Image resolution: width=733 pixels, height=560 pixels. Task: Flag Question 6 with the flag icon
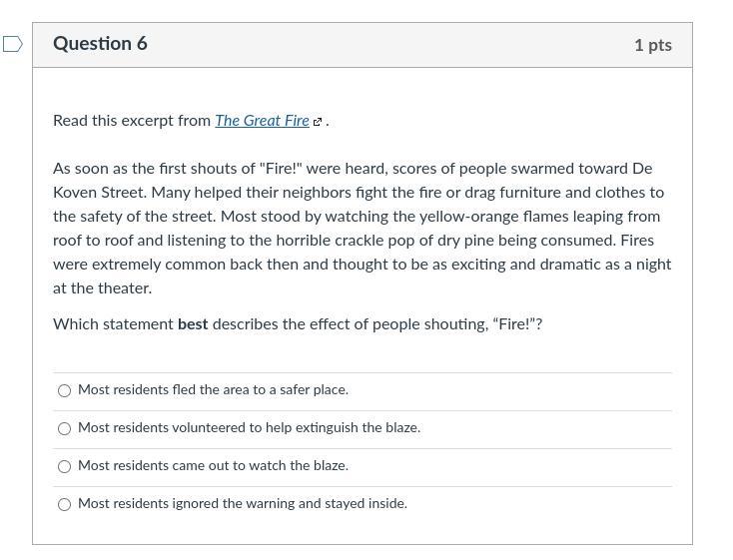[13, 44]
